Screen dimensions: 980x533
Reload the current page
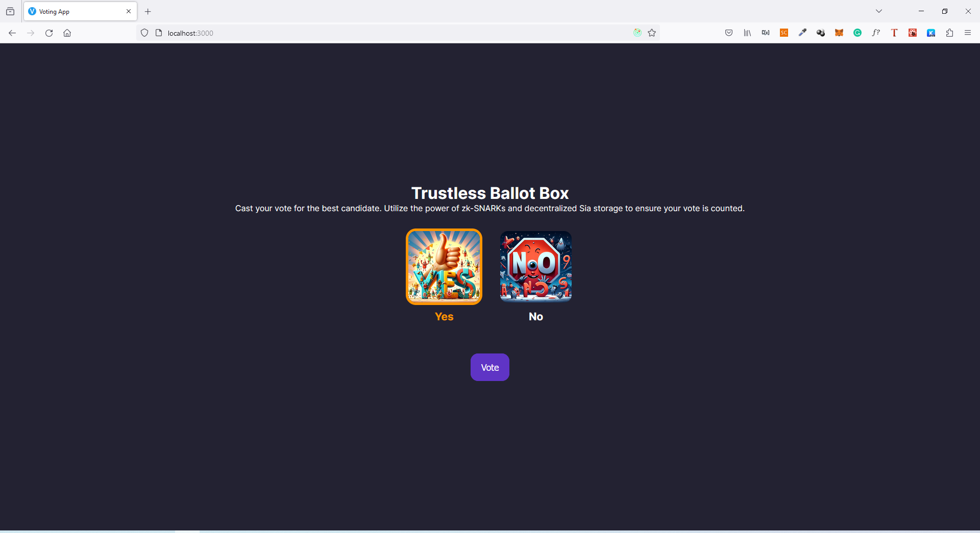[49, 33]
